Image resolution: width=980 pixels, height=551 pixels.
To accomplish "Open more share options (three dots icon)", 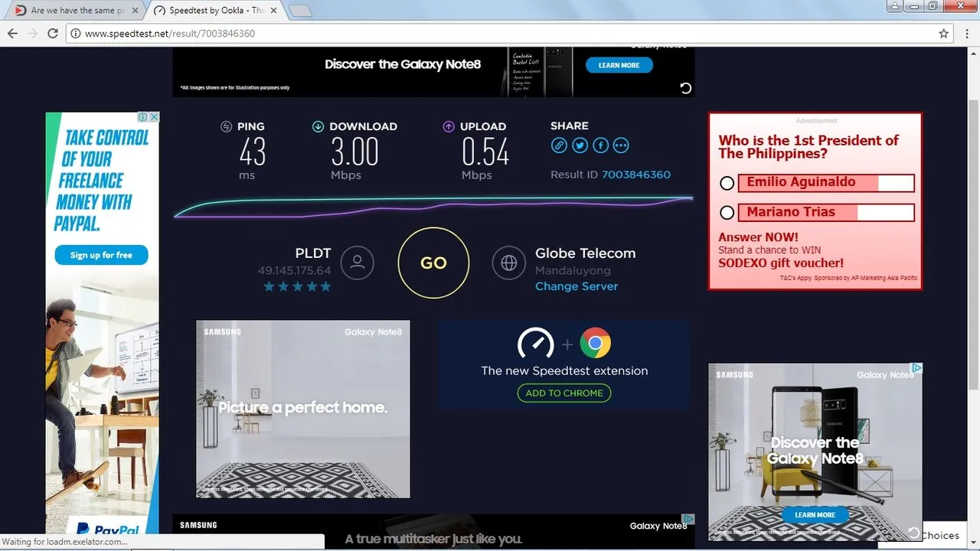I will point(621,145).
